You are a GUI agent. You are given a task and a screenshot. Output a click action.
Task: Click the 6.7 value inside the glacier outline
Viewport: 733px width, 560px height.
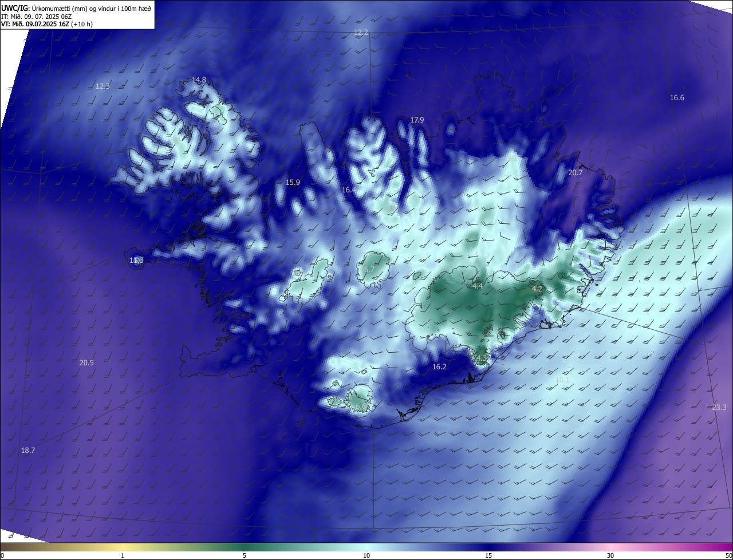[x=369, y=269]
